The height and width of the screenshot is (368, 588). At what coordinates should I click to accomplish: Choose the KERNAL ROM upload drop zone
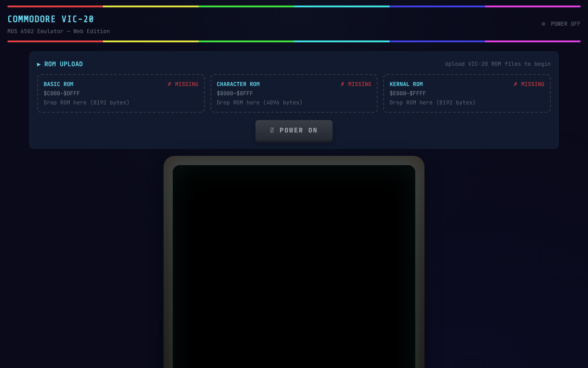tap(467, 93)
